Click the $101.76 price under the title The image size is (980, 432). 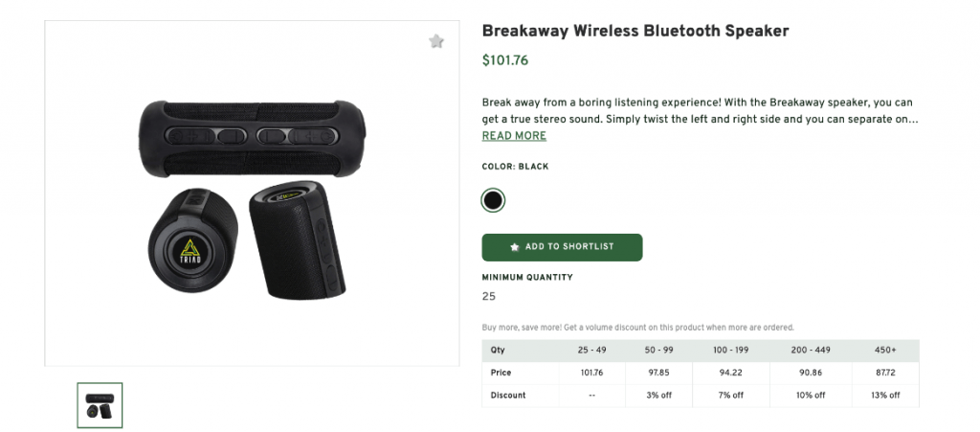(505, 60)
